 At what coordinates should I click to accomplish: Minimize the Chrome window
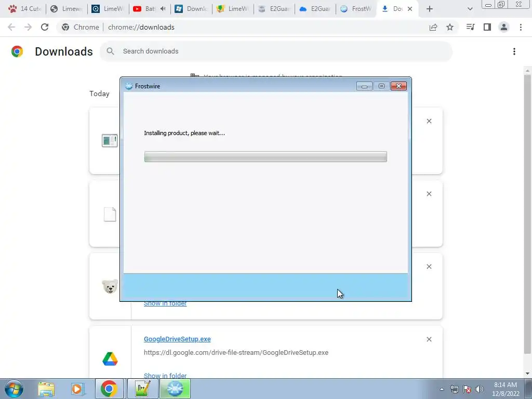click(x=488, y=4)
